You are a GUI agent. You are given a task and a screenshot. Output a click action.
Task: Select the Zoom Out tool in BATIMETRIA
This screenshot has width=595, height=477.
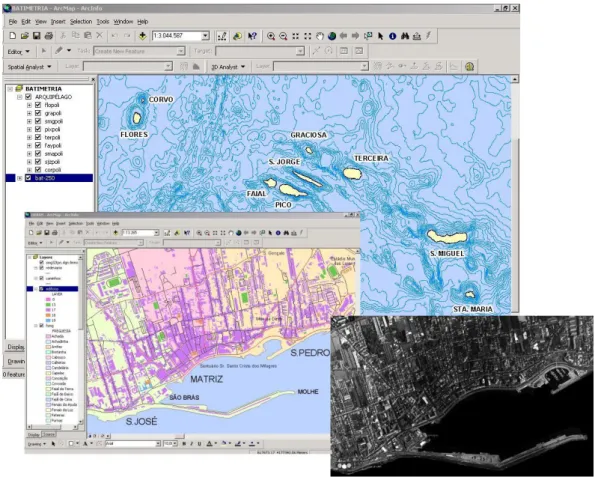click(283, 36)
